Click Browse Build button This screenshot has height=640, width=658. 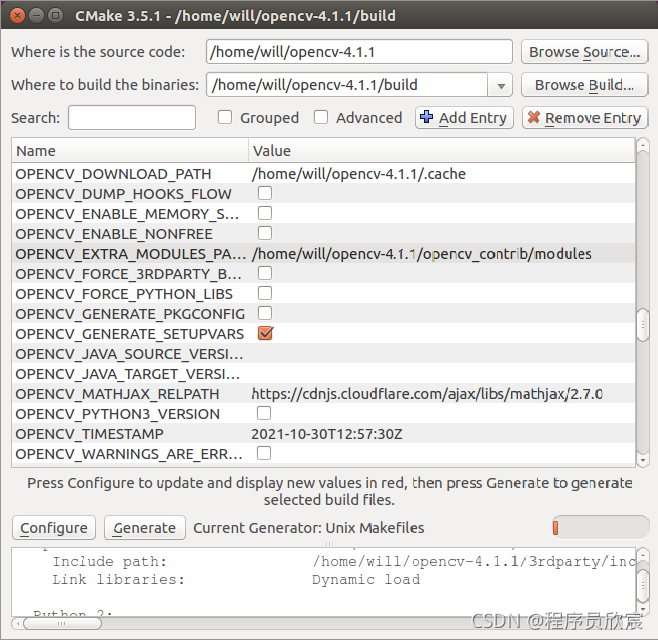tap(585, 85)
